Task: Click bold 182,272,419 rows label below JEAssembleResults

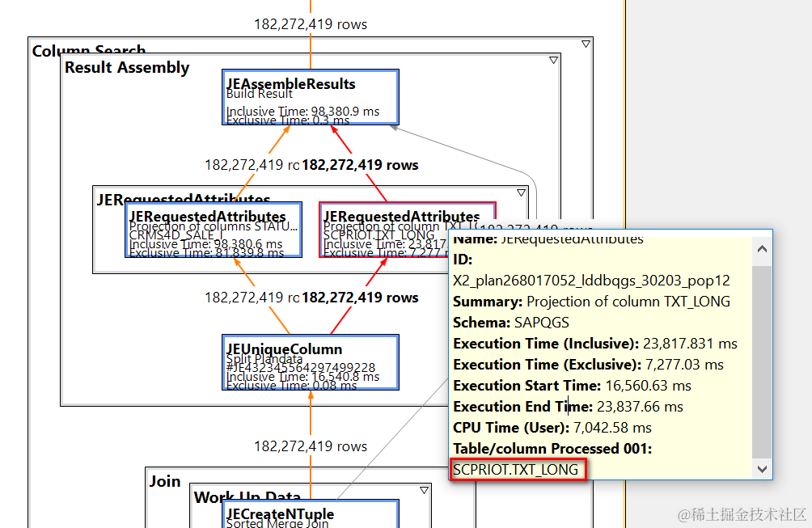Action: click(x=360, y=165)
